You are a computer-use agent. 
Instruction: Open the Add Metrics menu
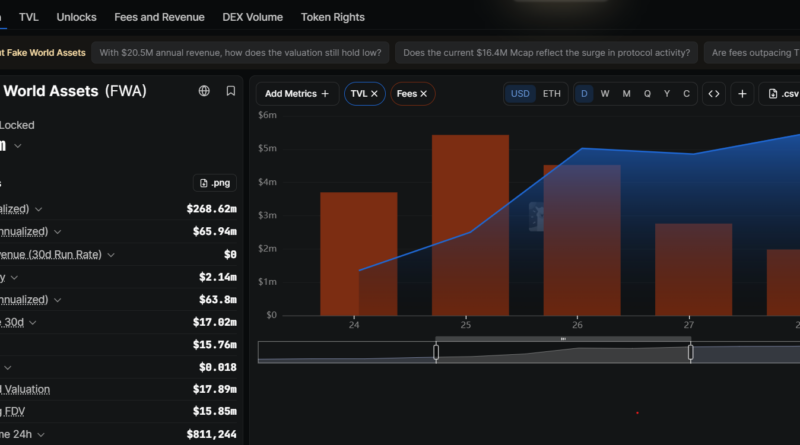[297, 94]
